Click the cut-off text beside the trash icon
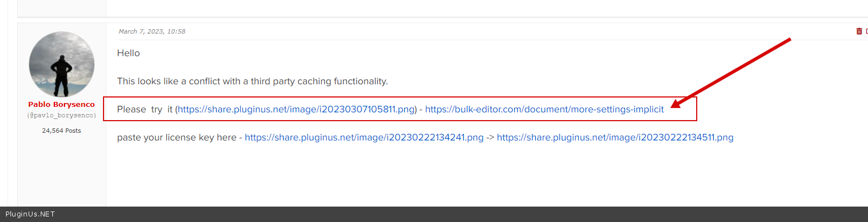 coord(866,31)
